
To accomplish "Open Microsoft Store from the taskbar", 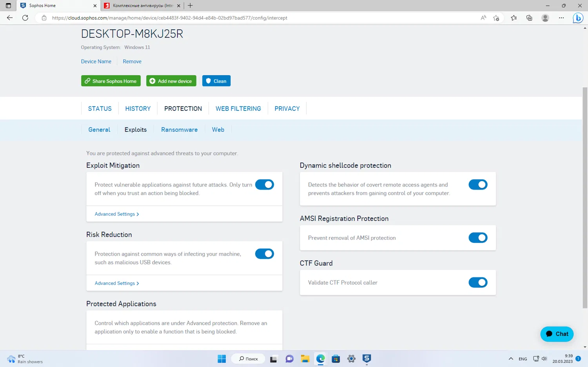I will click(336, 358).
